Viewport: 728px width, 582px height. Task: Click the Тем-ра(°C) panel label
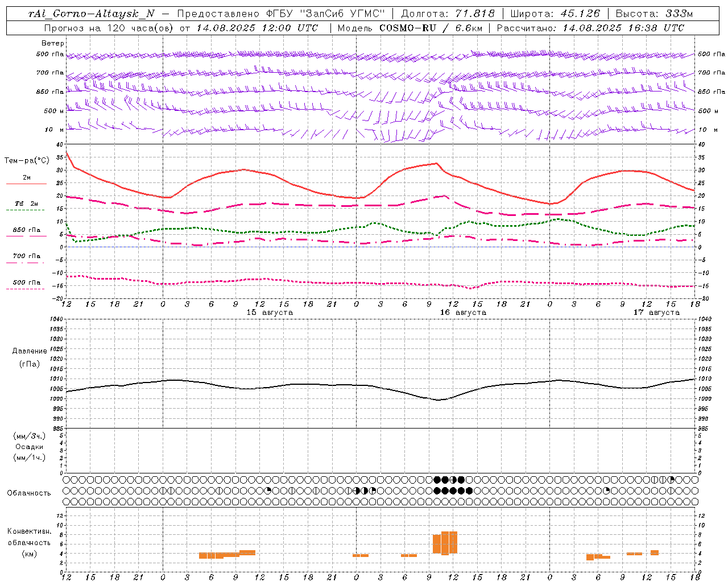point(27,161)
